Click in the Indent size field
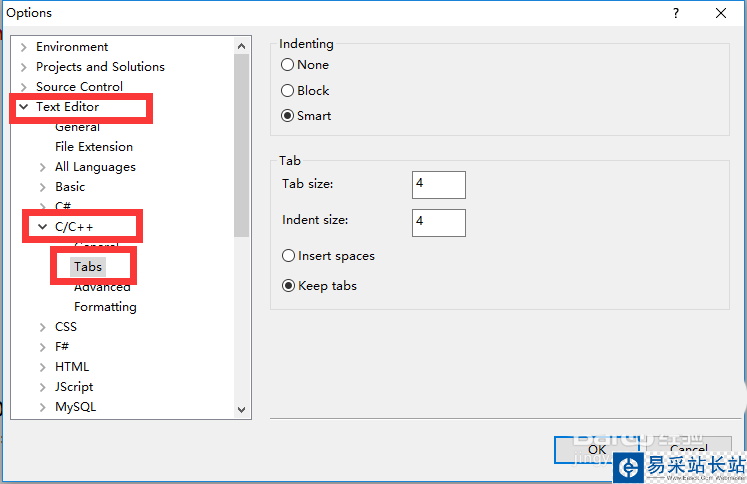The width and height of the screenshot is (747, 484). 438,222
